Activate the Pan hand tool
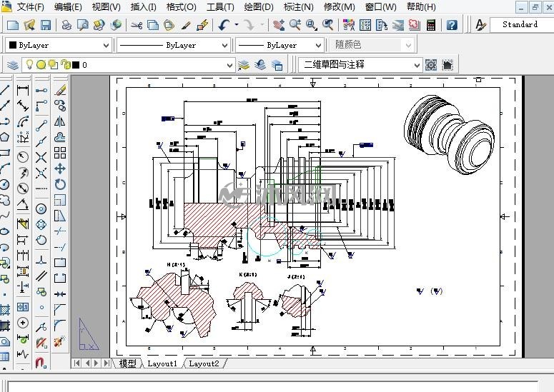The width and height of the screenshot is (554, 392). pyautogui.click(x=279, y=25)
